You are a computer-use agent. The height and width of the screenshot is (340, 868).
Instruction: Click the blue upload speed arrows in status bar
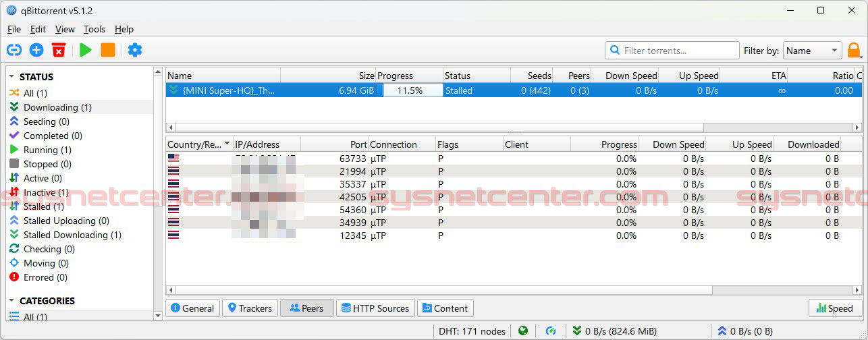(722, 331)
